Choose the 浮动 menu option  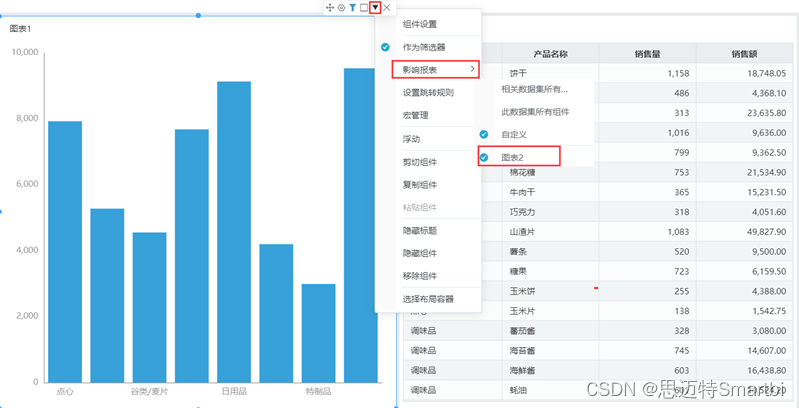411,139
